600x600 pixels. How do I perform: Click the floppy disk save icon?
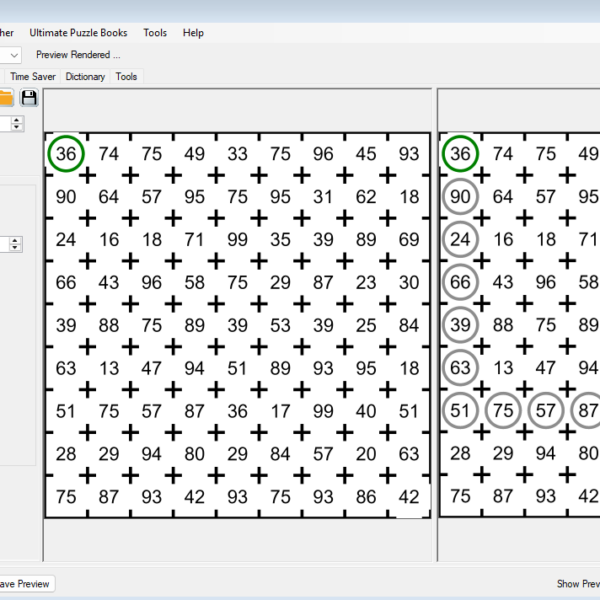point(29,97)
